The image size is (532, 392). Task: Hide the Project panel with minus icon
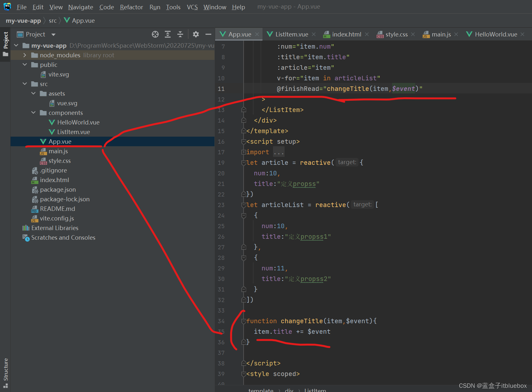(208, 34)
